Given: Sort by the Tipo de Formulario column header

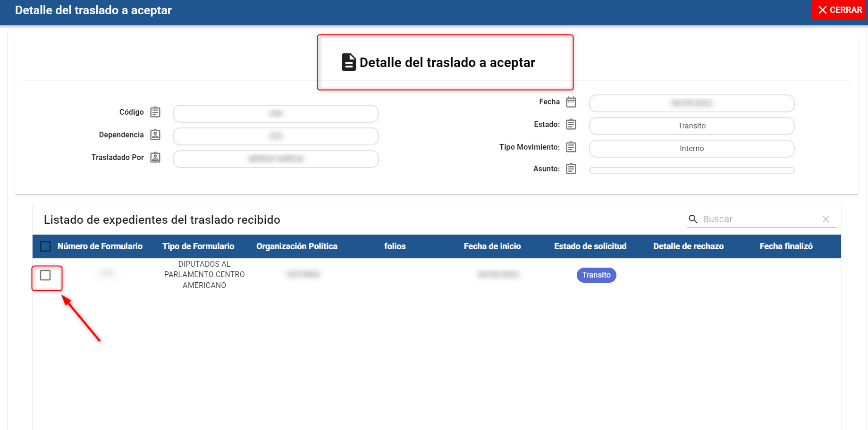Looking at the screenshot, I should [198, 246].
